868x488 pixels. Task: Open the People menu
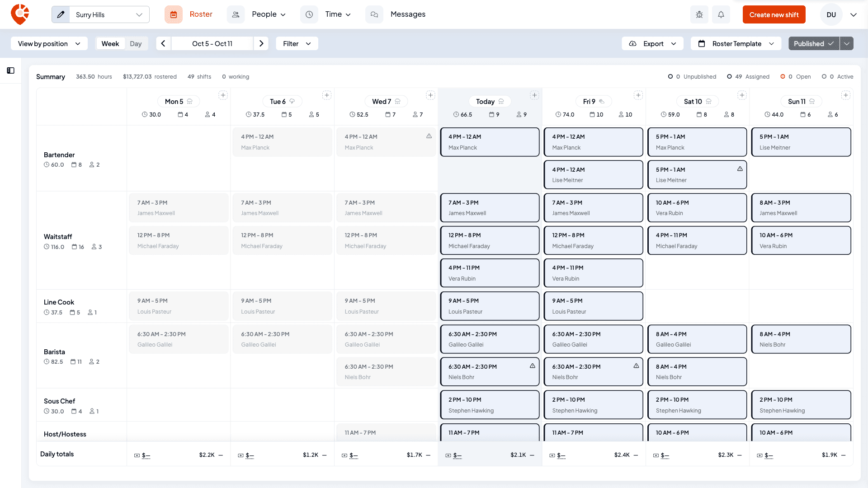click(269, 14)
